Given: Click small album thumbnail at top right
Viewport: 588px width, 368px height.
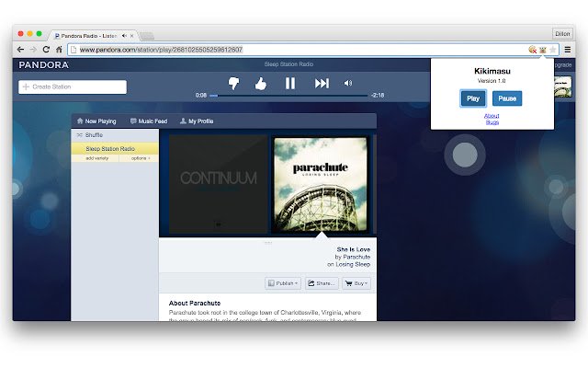Looking at the screenshot, I should coord(563,86).
